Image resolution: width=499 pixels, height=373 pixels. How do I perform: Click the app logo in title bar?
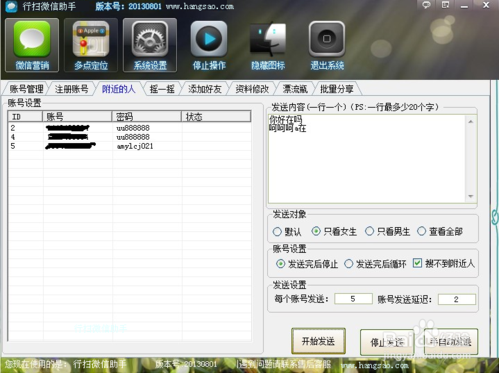[11, 6]
